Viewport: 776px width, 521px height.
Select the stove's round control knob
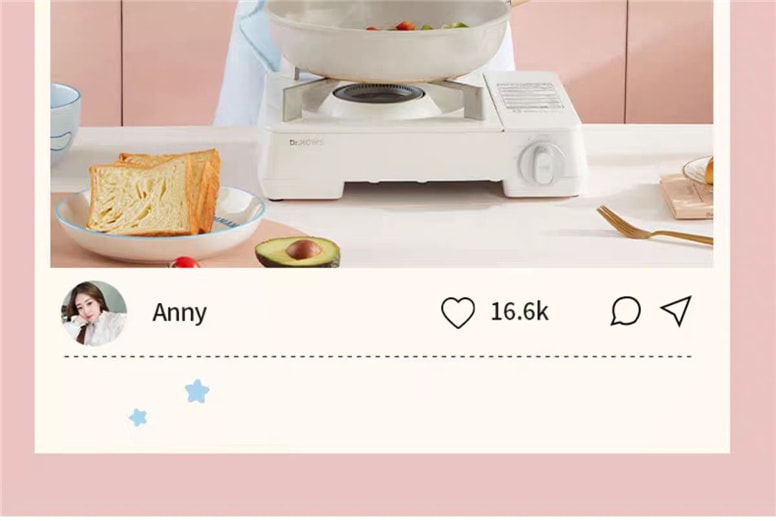pyautogui.click(x=538, y=163)
